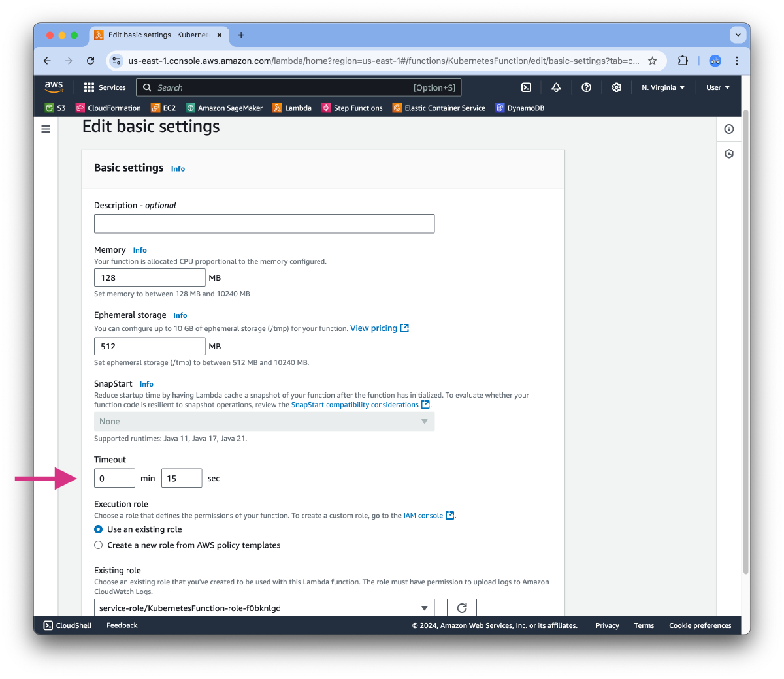The height and width of the screenshot is (679, 784).
Task: Open the N. Virginia region dropdown
Action: pos(663,87)
